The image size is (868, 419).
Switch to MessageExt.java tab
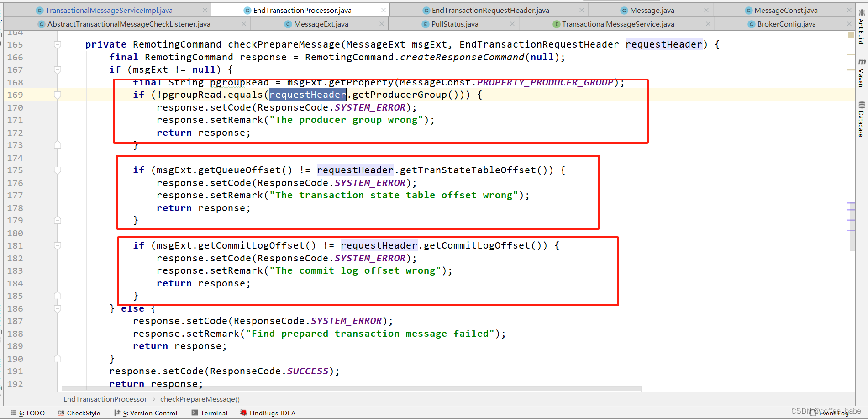tap(321, 24)
